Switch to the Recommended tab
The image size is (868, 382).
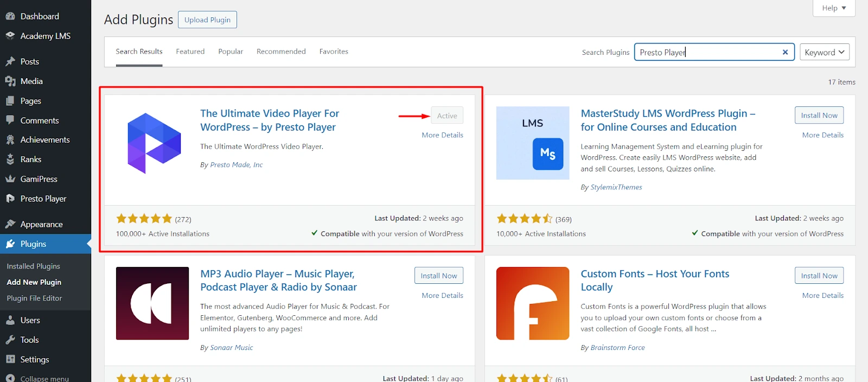(281, 52)
